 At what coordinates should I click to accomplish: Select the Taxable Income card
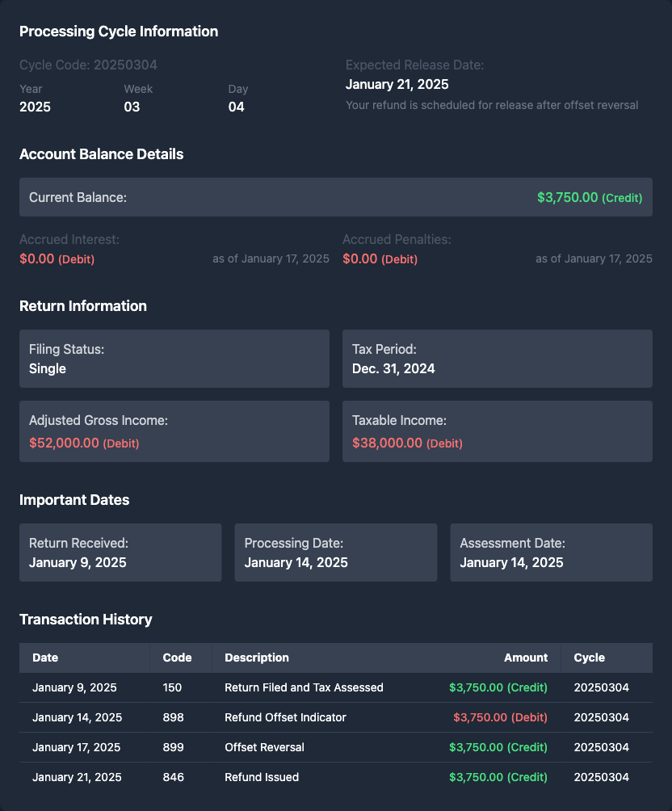498,431
